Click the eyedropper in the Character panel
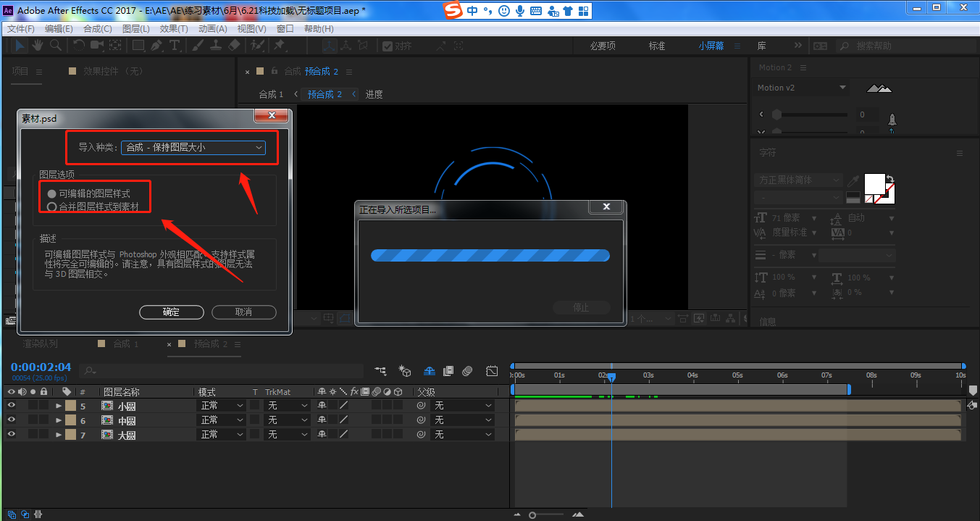 point(855,180)
